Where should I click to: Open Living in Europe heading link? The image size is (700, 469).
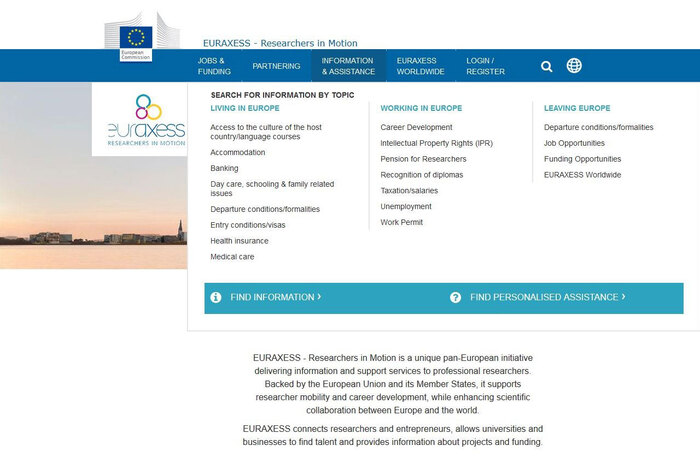pos(245,108)
